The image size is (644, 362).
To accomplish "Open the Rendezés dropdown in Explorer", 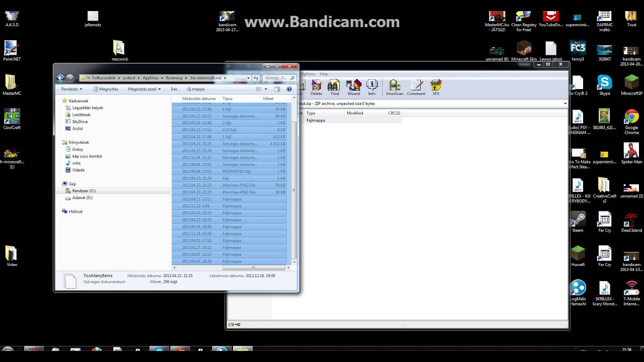I will (71, 89).
